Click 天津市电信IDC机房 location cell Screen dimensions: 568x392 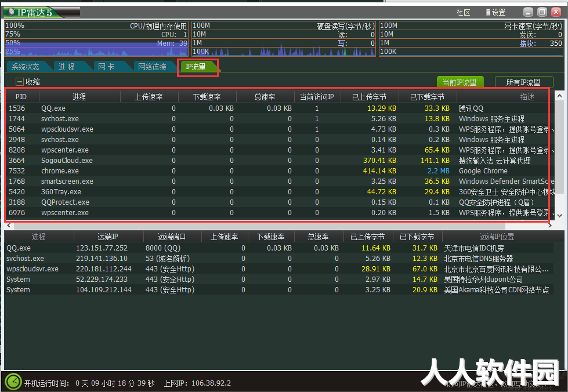(x=474, y=248)
